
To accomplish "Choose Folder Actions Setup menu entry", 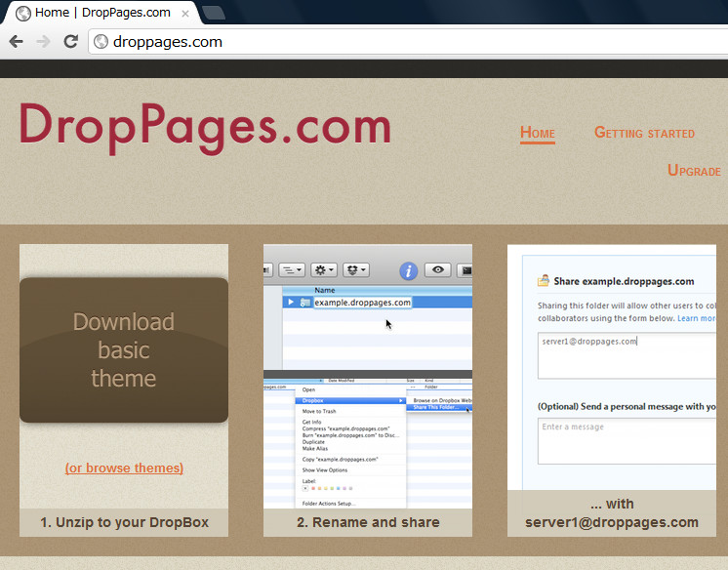I will click(329, 504).
